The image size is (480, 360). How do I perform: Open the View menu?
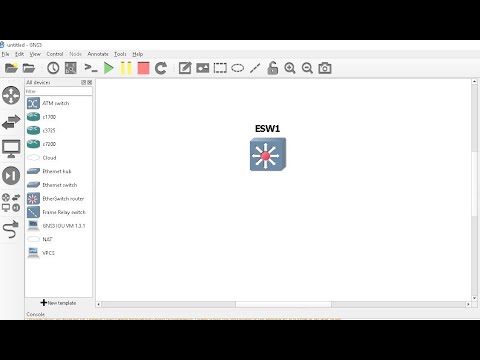(35, 54)
